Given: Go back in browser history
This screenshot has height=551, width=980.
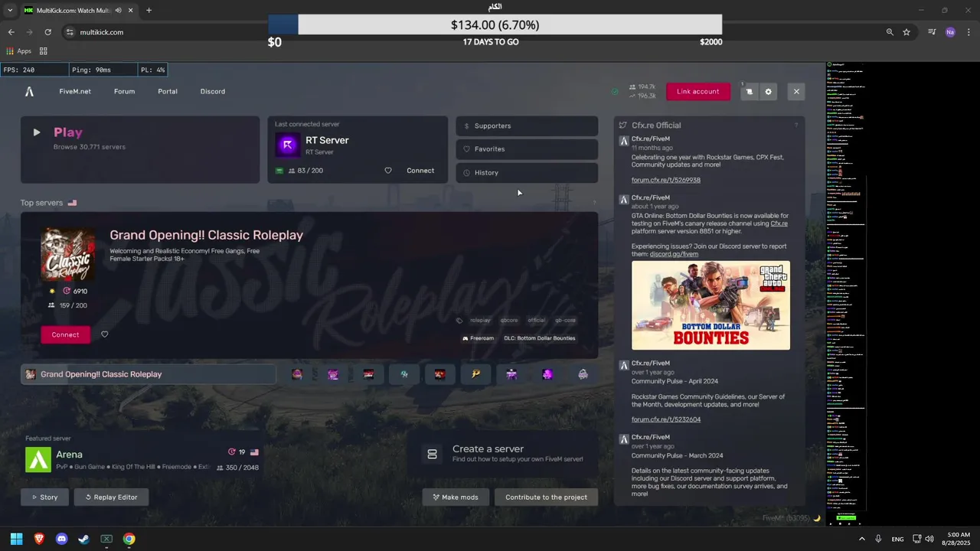Looking at the screenshot, I should (x=11, y=32).
